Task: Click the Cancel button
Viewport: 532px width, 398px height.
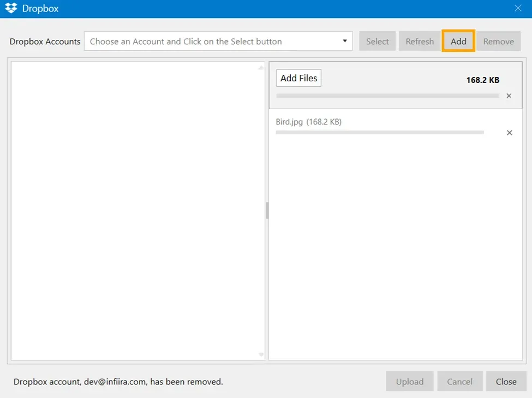Action: point(459,382)
